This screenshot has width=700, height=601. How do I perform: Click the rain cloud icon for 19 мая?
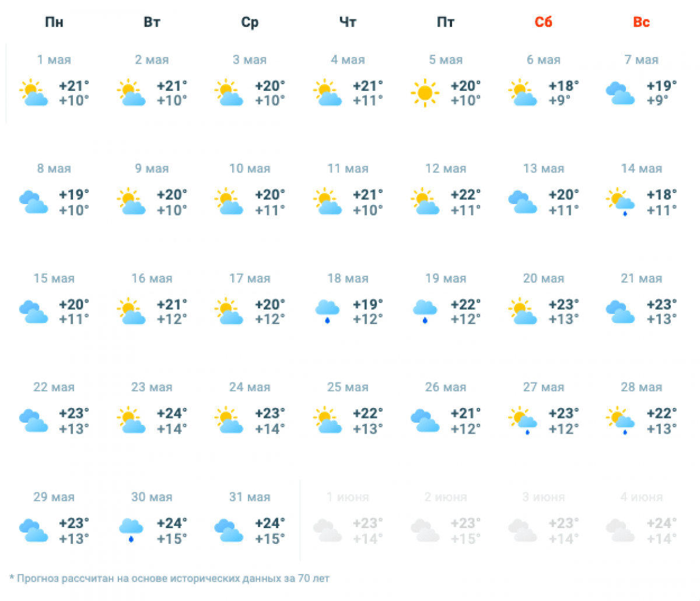[x=425, y=311]
